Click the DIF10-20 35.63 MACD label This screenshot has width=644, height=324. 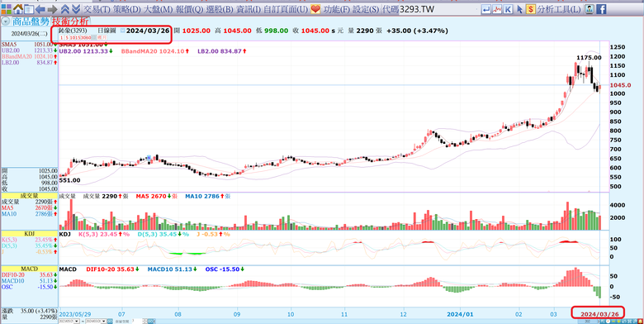point(113,269)
